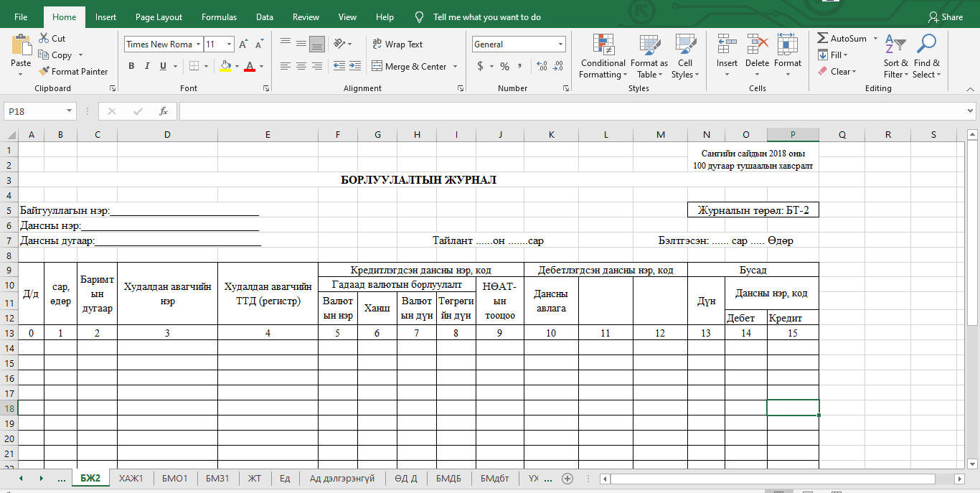Switch to the ХАЖ1 sheet tab
Viewport: 980px width, 493px height.
[x=131, y=479]
